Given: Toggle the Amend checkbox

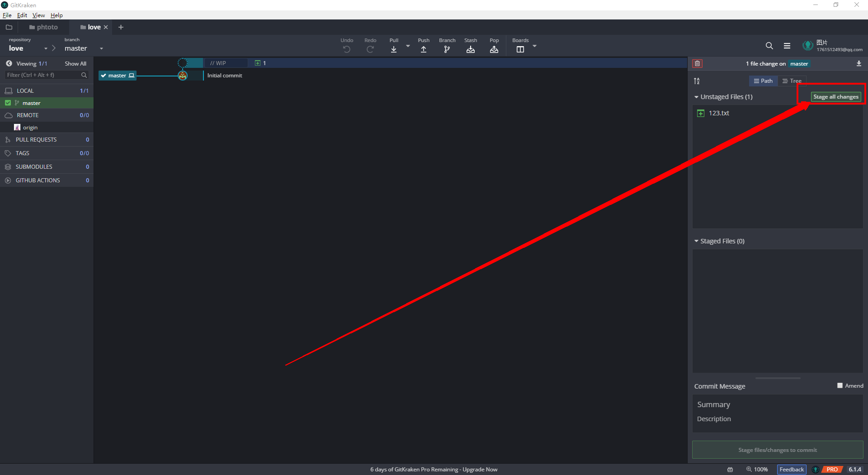Looking at the screenshot, I should click(840, 385).
